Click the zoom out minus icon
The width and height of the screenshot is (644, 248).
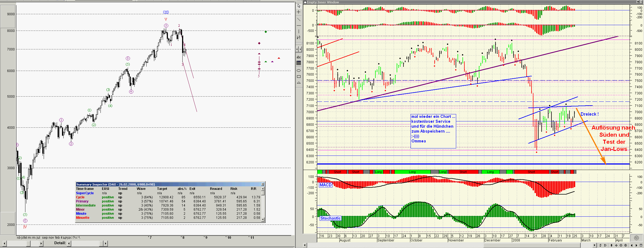pyautogui.click(x=621, y=245)
